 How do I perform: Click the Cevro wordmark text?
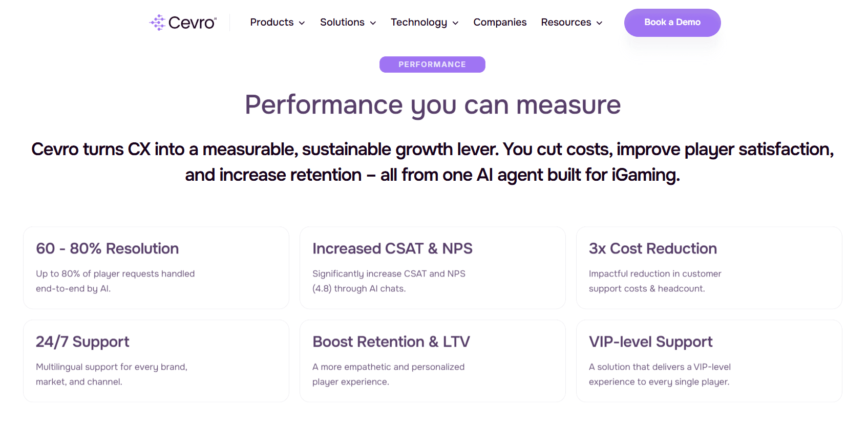tap(192, 23)
